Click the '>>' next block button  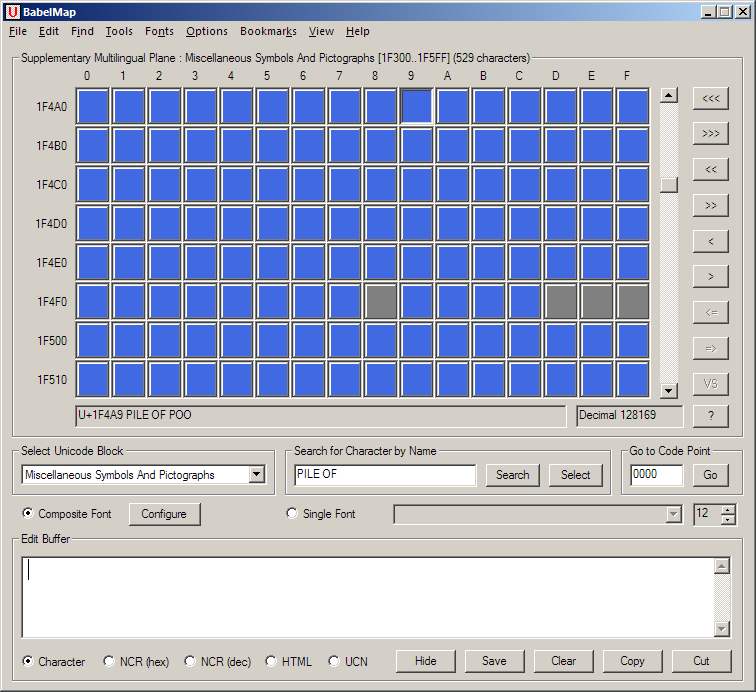(710, 205)
